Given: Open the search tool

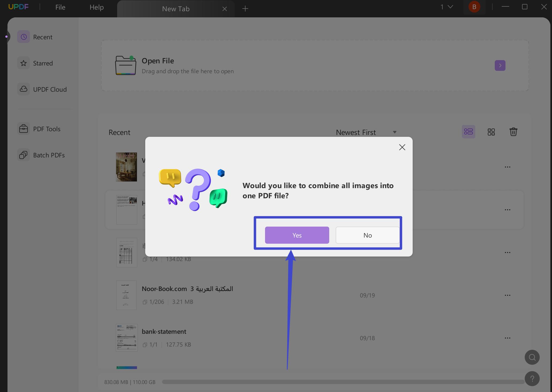Looking at the screenshot, I should tap(532, 357).
